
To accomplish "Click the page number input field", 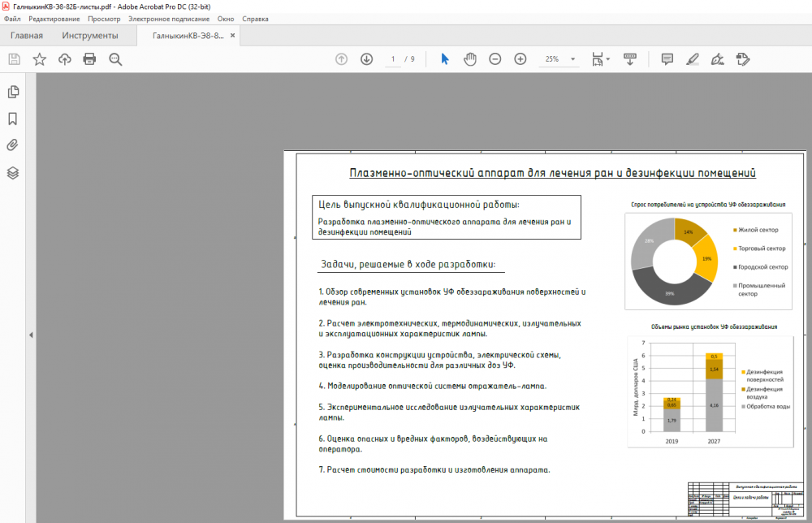I will pyautogui.click(x=393, y=59).
